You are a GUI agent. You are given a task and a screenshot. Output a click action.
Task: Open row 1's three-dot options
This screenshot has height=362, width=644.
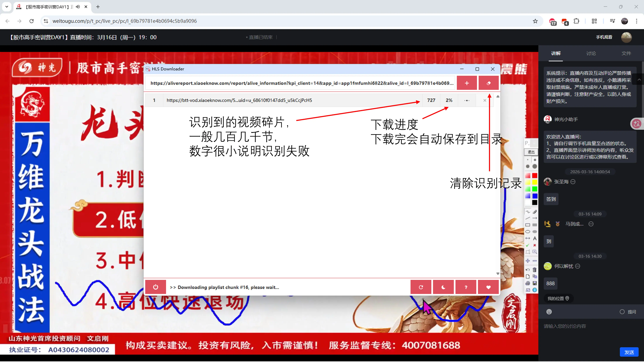[467, 100]
